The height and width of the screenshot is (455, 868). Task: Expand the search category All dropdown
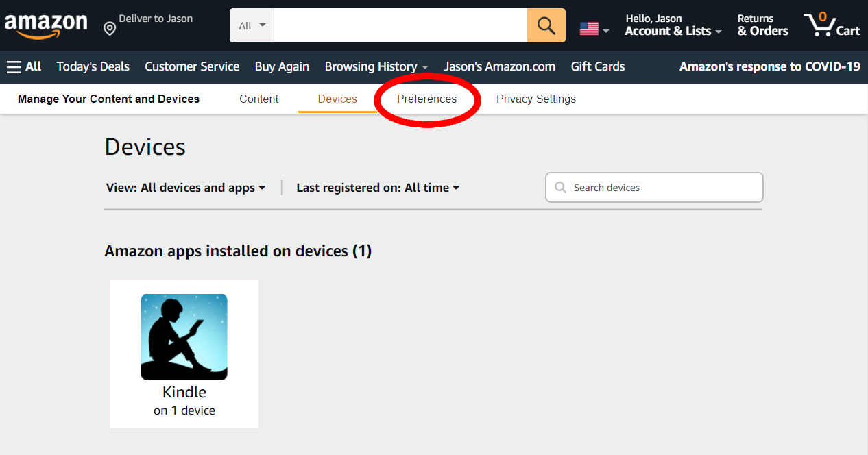pos(252,26)
